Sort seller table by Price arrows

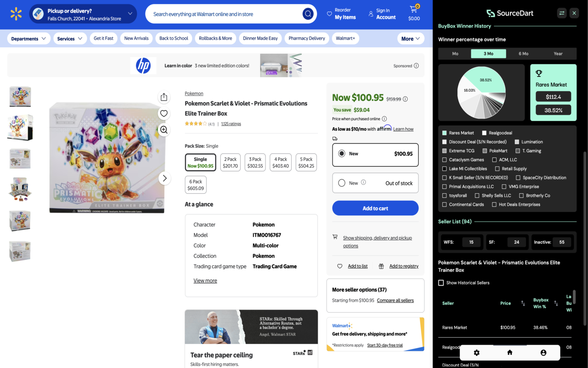click(x=523, y=303)
